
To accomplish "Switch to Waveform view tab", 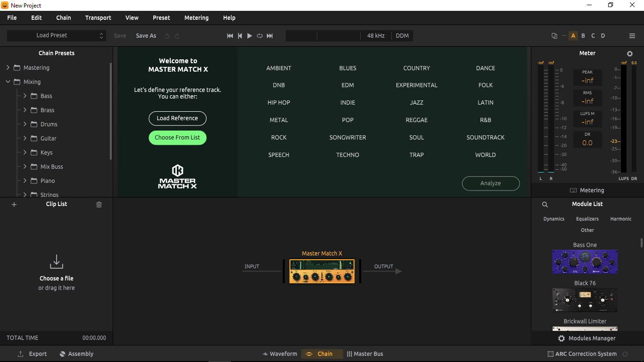I will coord(280,354).
